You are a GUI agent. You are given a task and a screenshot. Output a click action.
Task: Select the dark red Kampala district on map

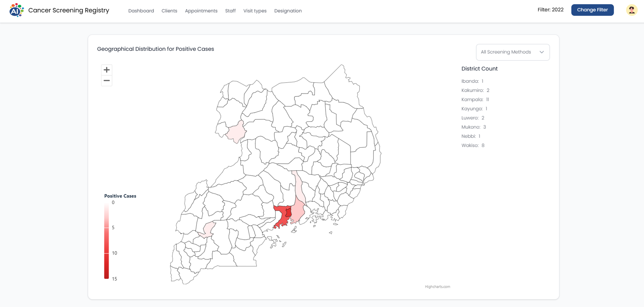[x=288, y=213]
